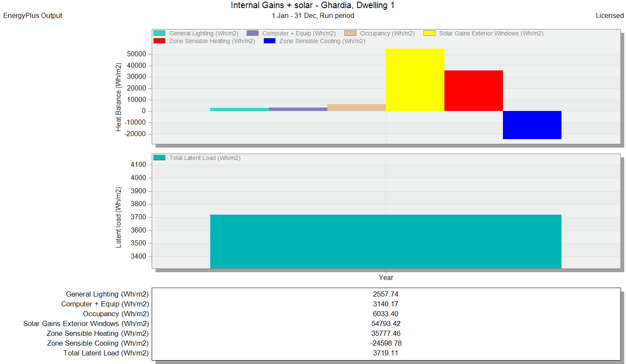Click the chart title 'Internal Gains + solar - Ghardia, Dwelling 1'
626x364 pixels.
coord(313,5)
